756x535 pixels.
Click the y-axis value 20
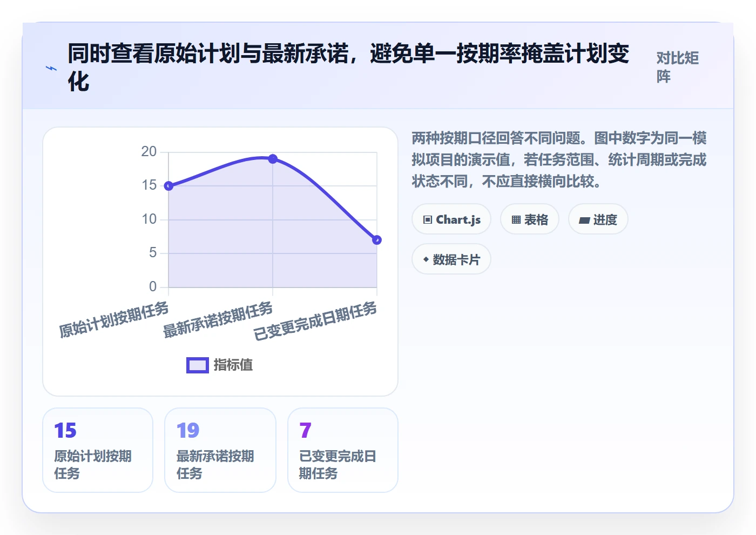[x=149, y=152]
